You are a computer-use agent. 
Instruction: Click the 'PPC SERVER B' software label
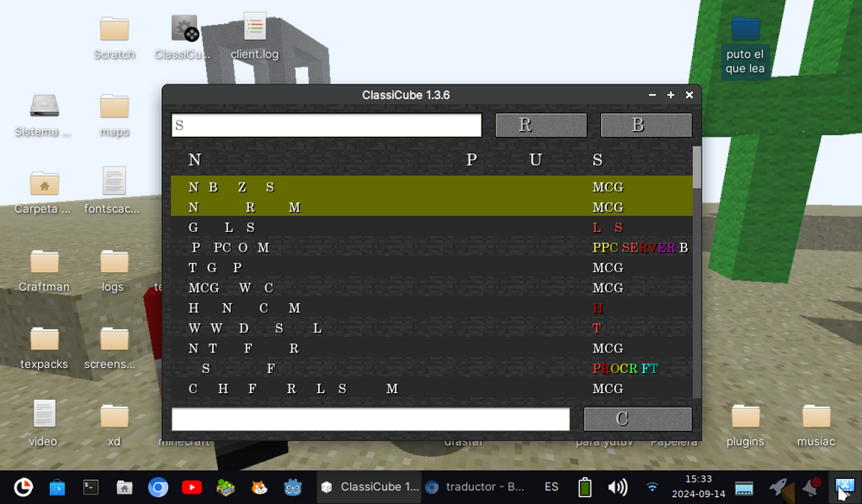point(640,248)
